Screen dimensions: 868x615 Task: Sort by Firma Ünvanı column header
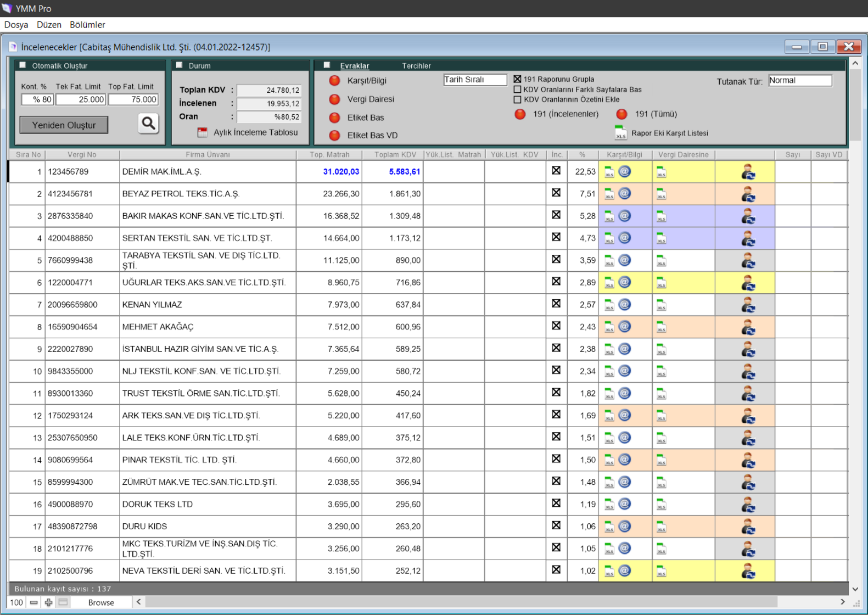208,155
